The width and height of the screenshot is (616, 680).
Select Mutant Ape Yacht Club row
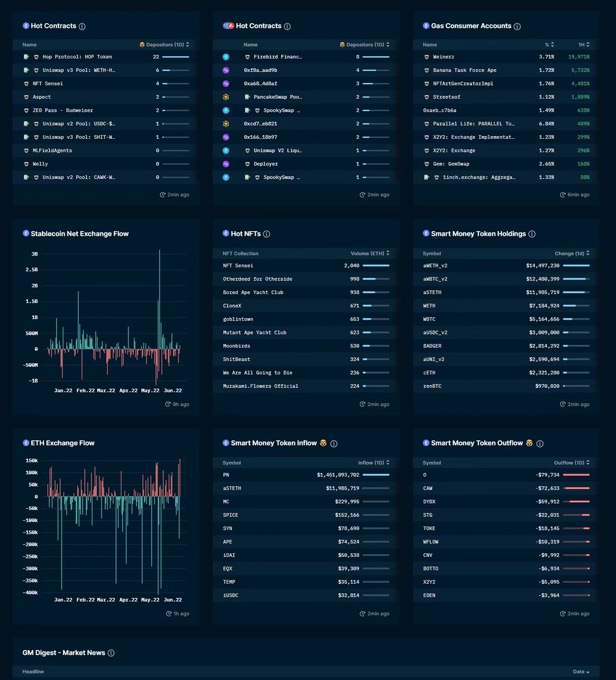coord(306,333)
